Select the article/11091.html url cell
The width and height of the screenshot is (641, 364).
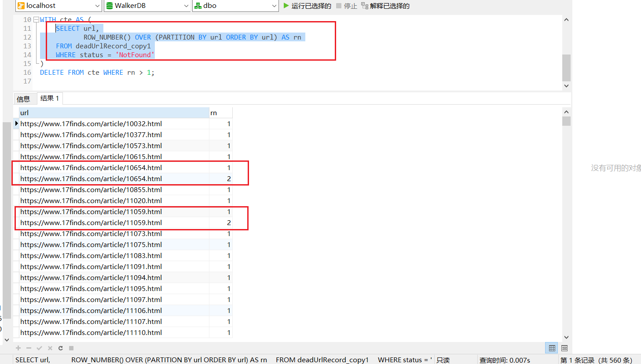click(114, 267)
